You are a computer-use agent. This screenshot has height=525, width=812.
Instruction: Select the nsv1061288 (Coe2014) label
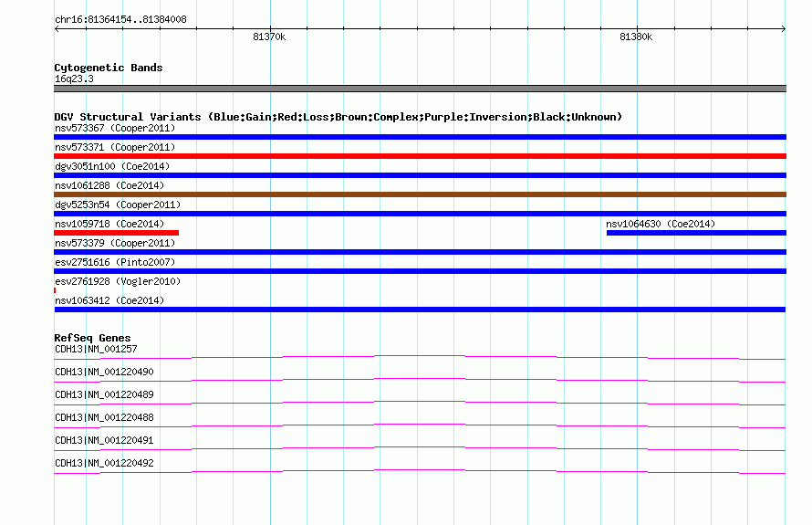(109, 185)
